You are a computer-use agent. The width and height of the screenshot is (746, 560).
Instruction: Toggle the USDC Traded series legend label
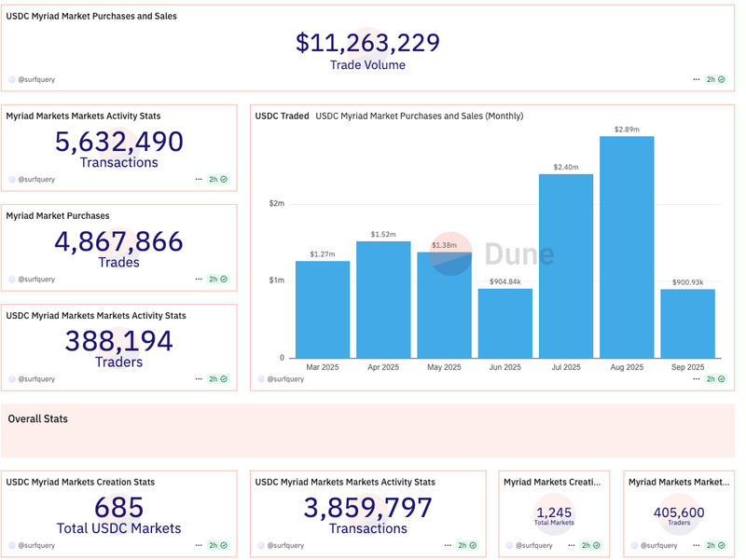pos(282,116)
